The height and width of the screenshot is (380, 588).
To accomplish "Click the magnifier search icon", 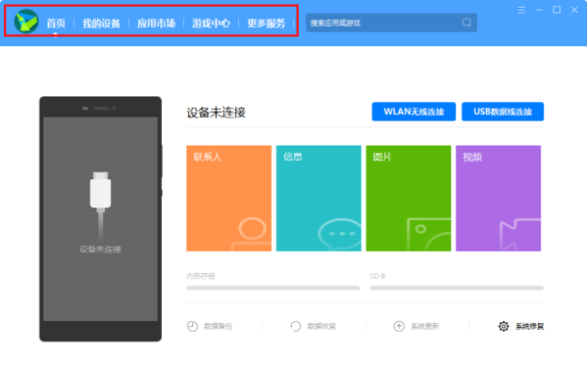I will 467,22.
